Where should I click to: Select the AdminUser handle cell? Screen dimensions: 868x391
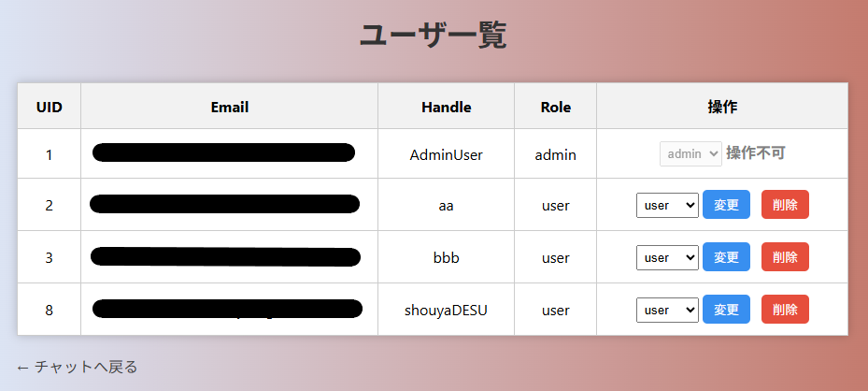click(x=446, y=154)
